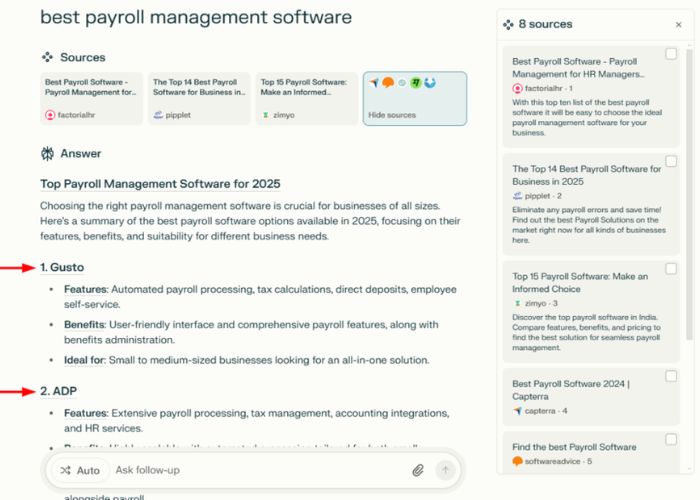700x500 pixels.
Task: Click the Answer heading icon
Action: pyautogui.click(x=47, y=154)
